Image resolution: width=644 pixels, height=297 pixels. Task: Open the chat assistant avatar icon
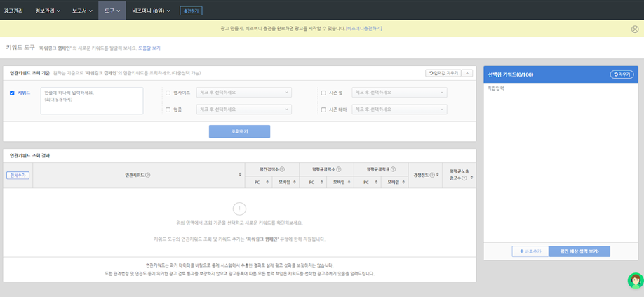pos(636,280)
